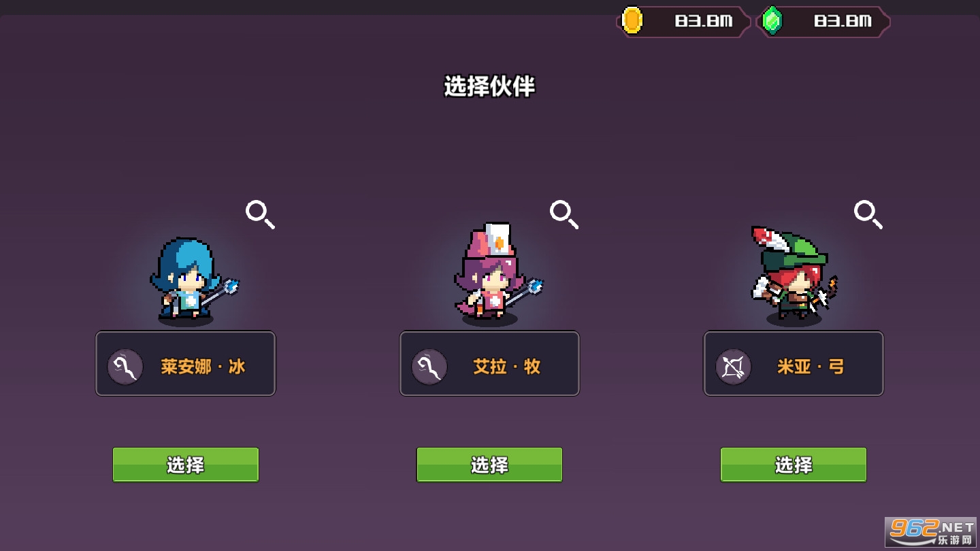
Task: Tap the gold coin currency icon
Action: tap(632, 20)
